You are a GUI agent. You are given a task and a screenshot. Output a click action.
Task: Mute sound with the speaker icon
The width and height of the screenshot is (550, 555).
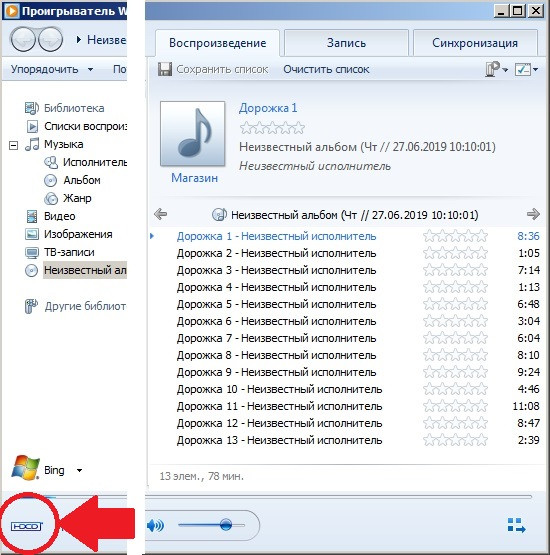(155, 525)
